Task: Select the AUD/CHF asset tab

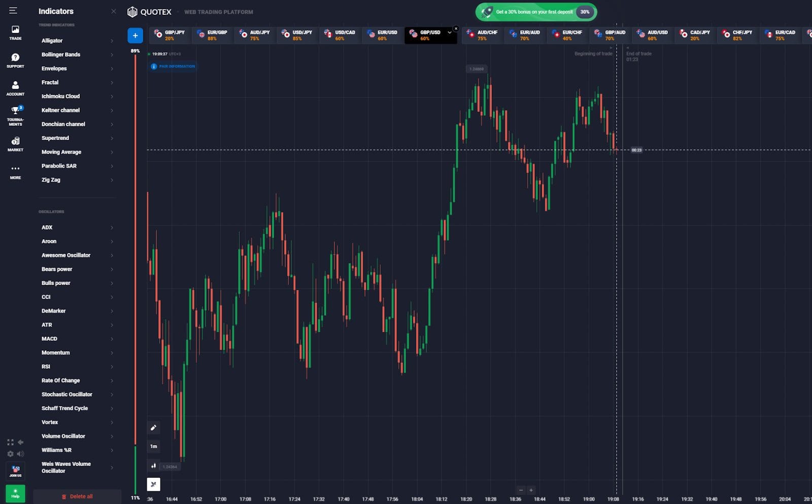Action: point(483,35)
